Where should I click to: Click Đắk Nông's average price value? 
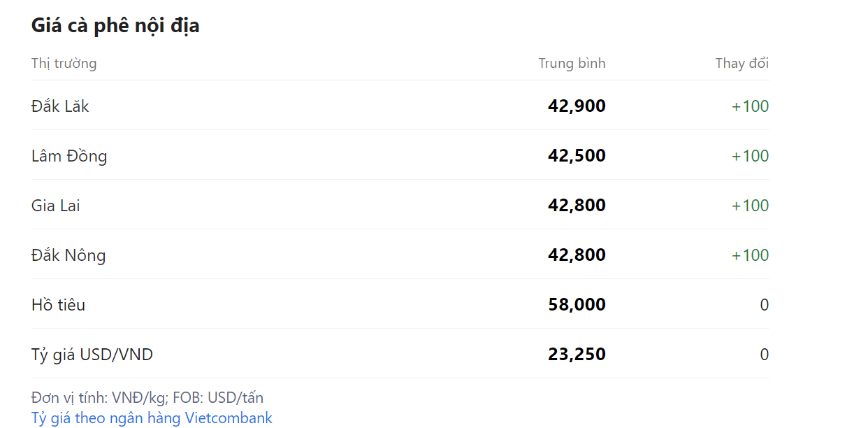[x=577, y=255]
